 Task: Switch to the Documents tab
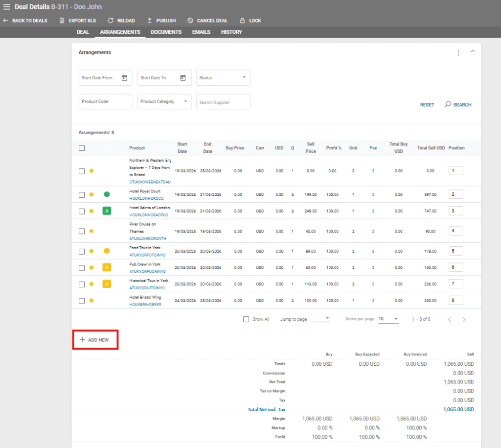coord(166,32)
